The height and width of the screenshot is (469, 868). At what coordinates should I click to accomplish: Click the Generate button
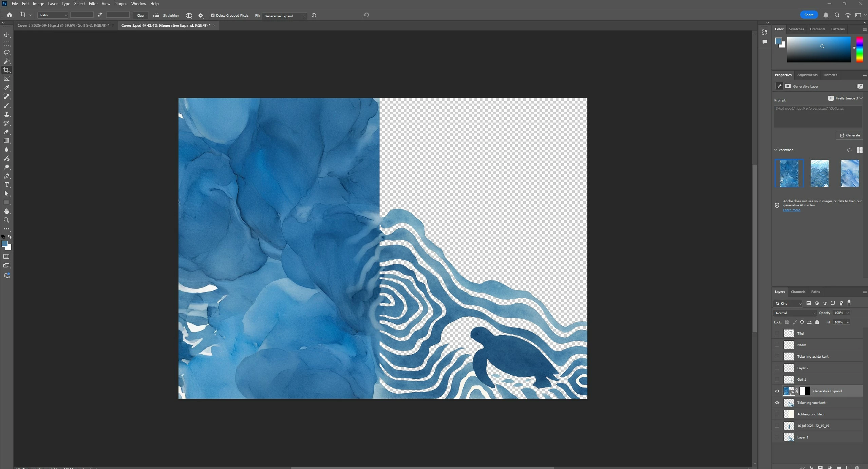(x=850, y=135)
